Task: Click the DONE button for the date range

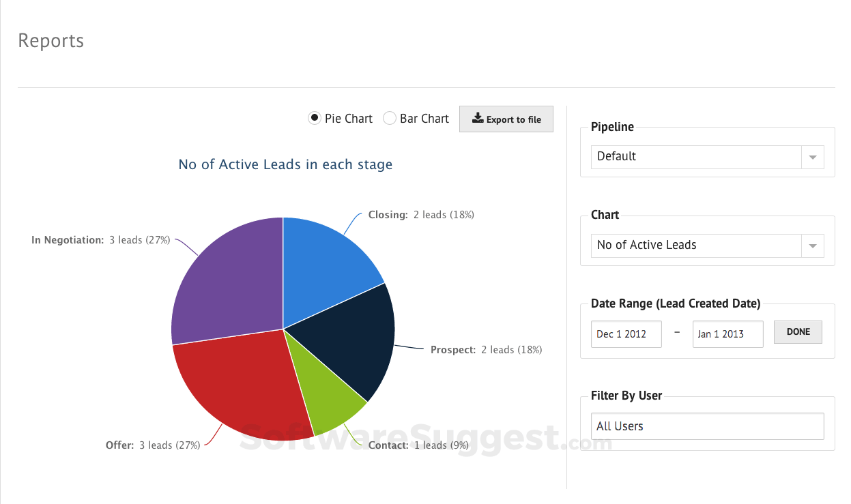Action: click(x=797, y=331)
